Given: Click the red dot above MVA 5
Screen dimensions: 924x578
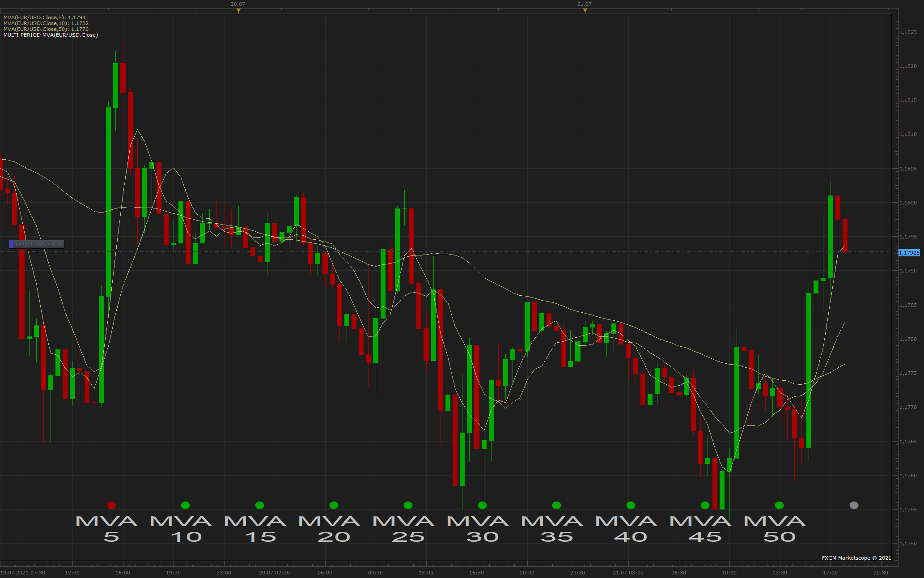Looking at the screenshot, I should (111, 505).
